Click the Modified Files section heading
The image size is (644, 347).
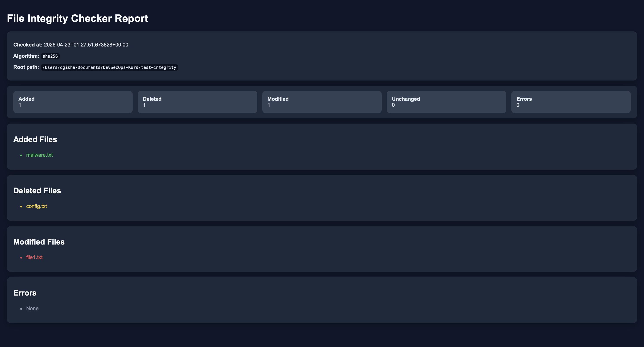[x=39, y=242]
